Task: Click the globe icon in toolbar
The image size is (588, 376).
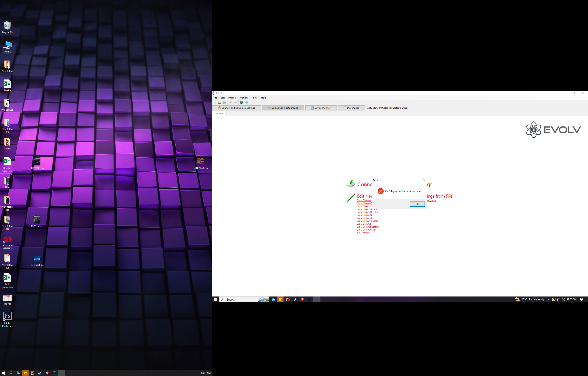Action: (241, 103)
